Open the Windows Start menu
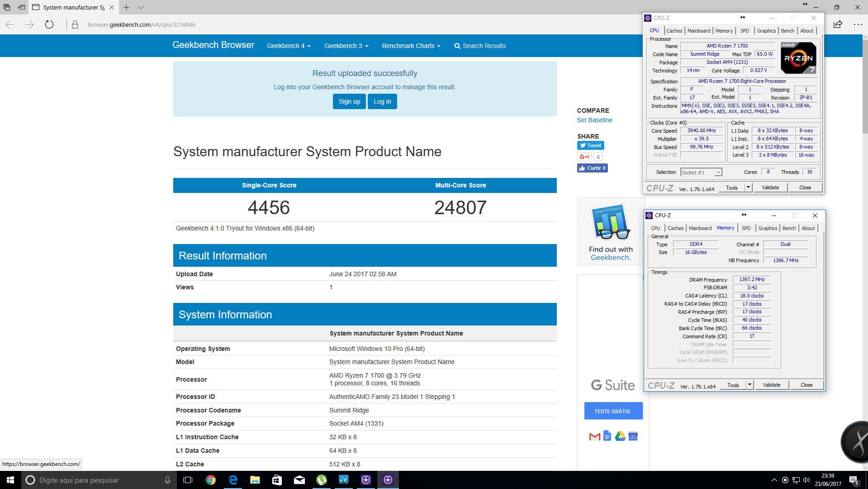The height and width of the screenshot is (489, 868). pyautogui.click(x=10, y=480)
